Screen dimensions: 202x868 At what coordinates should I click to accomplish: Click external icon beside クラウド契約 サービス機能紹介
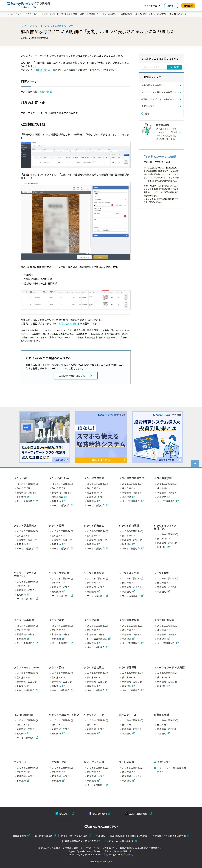[72, 690]
